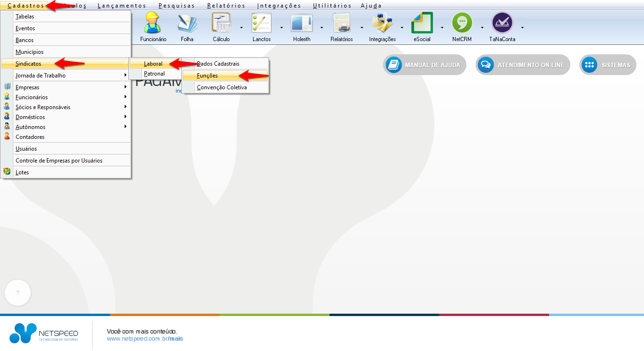This screenshot has width=644, height=351.
Task: Click the round help question mark button
Action: (x=18, y=293)
